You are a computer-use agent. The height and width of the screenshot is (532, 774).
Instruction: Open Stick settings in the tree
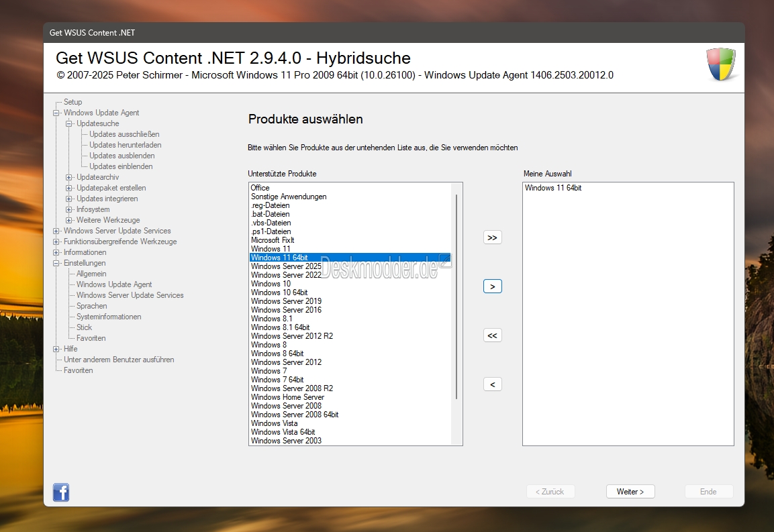tap(84, 327)
